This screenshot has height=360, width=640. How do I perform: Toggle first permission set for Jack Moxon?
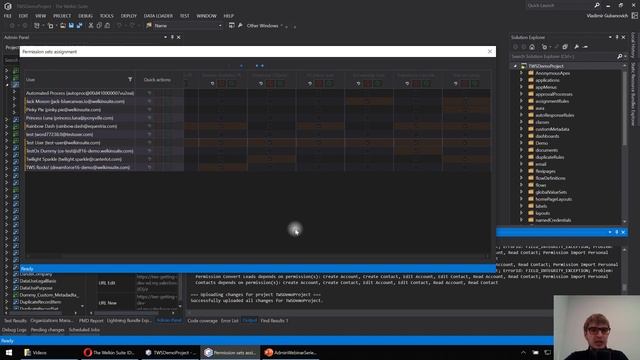222,101
